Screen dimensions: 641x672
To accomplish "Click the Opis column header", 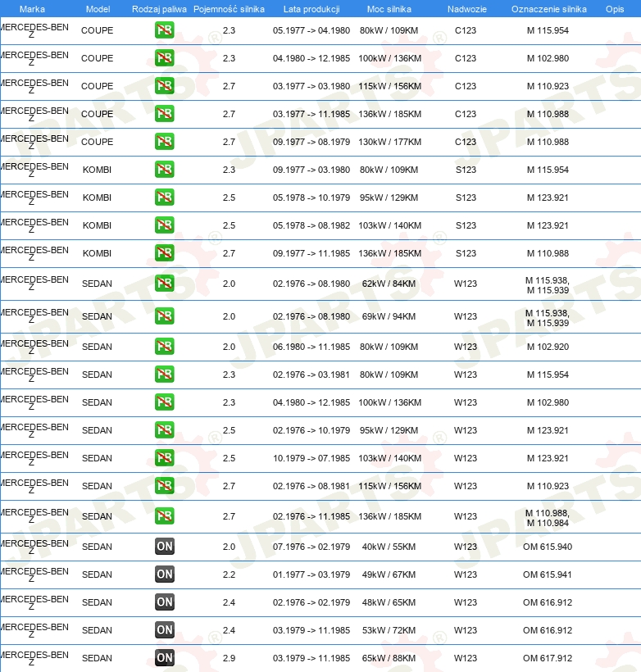I will [615, 9].
